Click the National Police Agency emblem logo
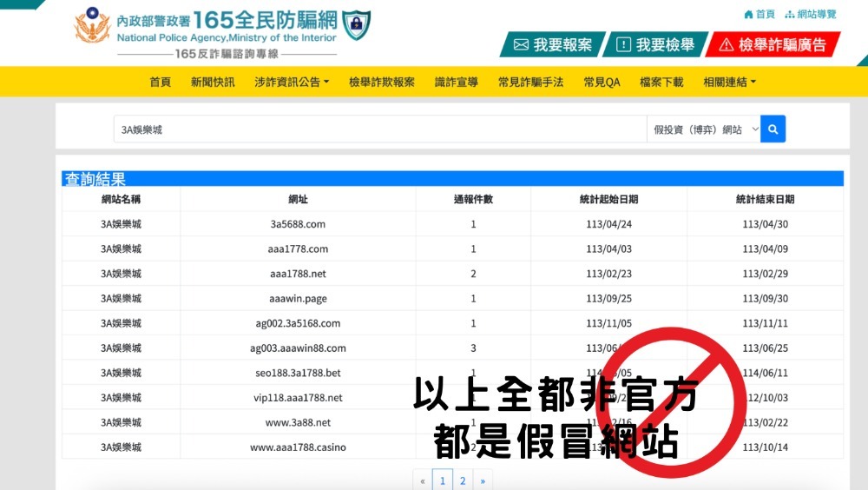 [x=91, y=26]
